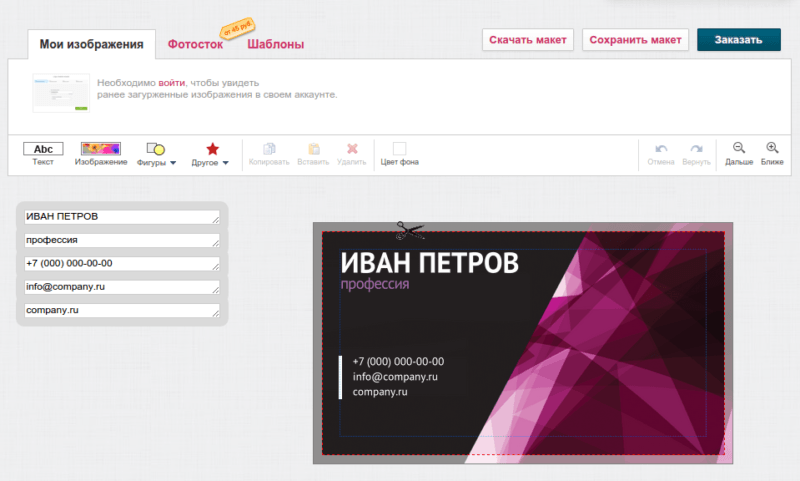
Task: Undo with the Отмена arrow
Action: coord(661,148)
